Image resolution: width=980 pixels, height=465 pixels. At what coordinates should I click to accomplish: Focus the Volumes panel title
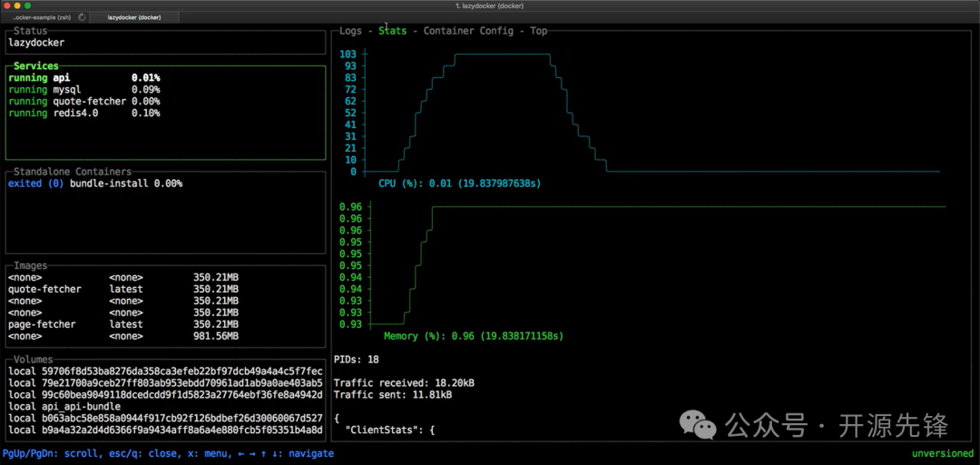click(x=34, y=360)
